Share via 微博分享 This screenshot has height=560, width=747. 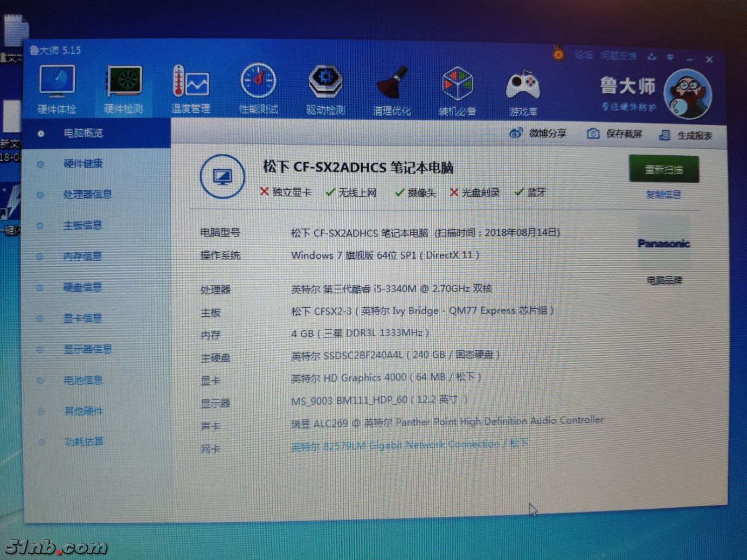click(538, 133)
